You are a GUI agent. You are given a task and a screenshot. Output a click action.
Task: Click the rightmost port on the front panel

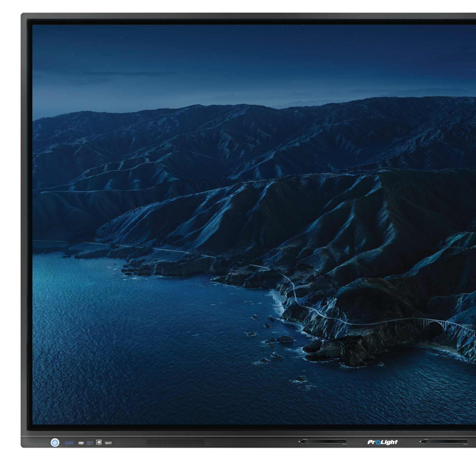(108, 442)
